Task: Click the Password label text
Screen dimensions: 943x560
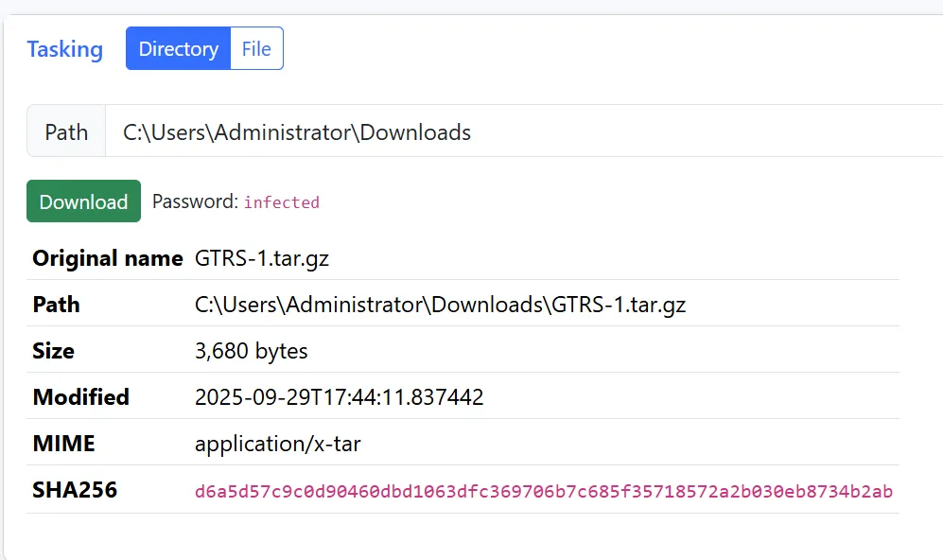Action: point(195,201)
